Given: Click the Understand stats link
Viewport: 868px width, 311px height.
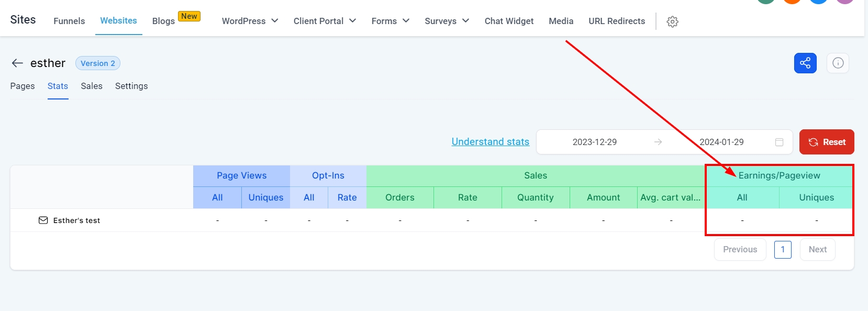Looking at the screenshot, I should click(490, 142).
